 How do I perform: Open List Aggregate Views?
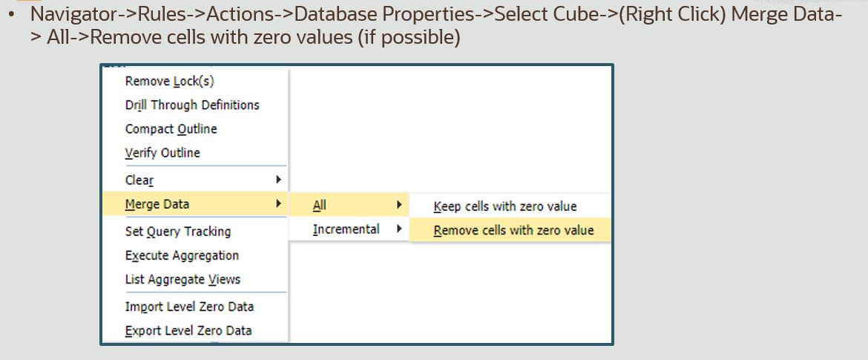coord(183,279)
